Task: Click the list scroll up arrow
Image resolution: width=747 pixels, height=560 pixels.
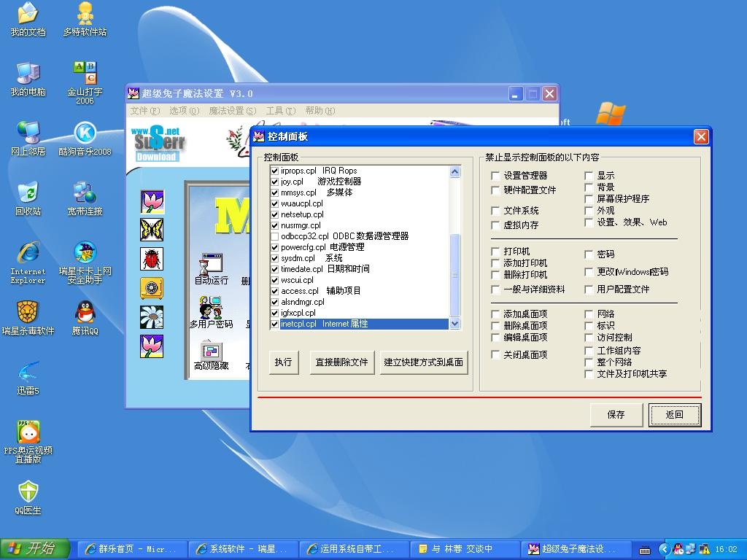Action: 455,171
